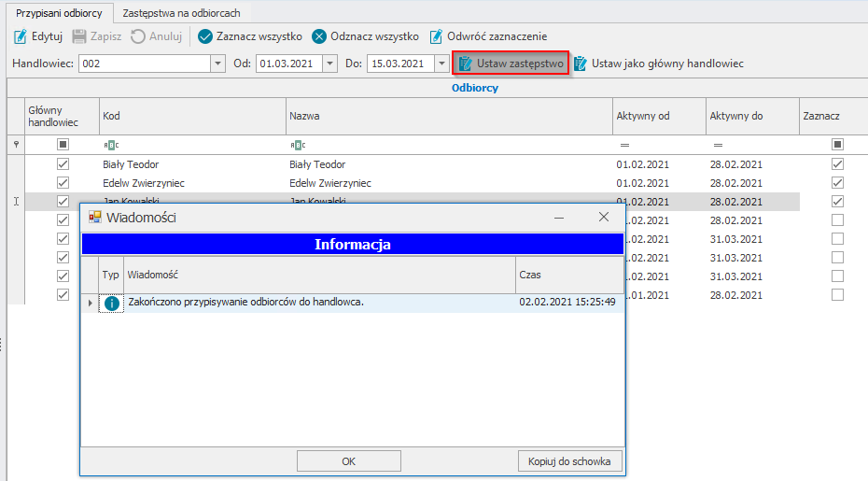Viewport: 868px width, 481px height.
Task: Select the Przypisani odbiorcy tab
Action: point(58,13)
